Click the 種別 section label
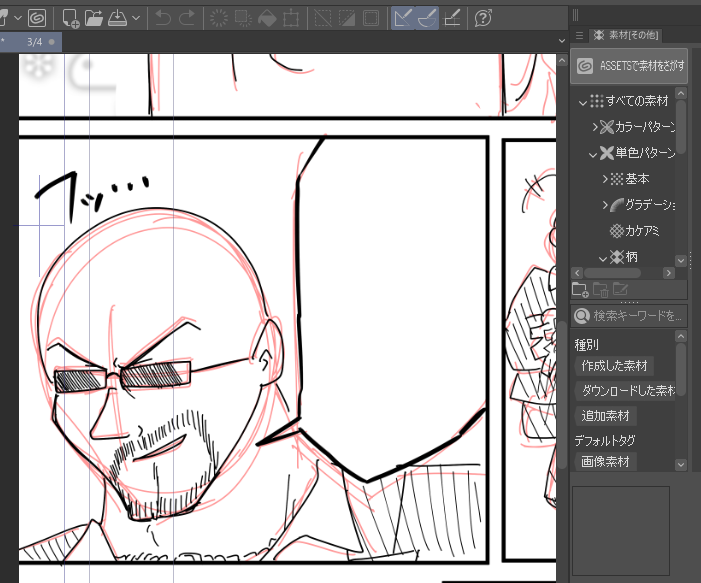701x583 pixels. (586, 345)
